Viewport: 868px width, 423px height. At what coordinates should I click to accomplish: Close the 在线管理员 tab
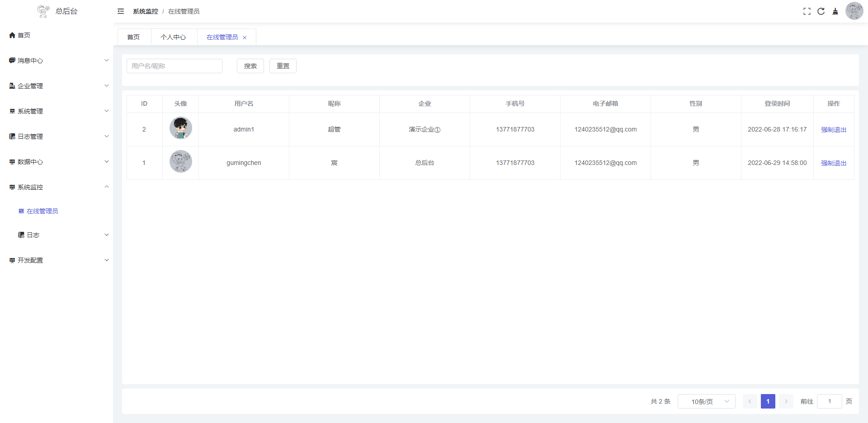[245, 38]
